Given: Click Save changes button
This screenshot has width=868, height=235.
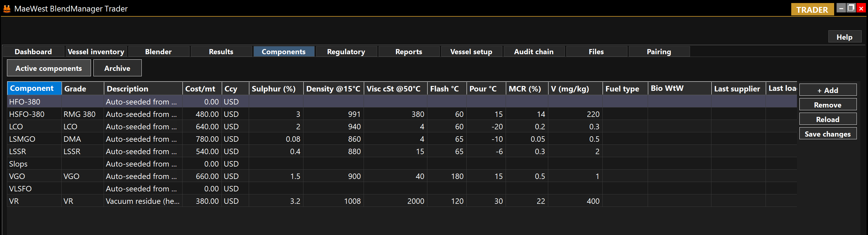Looking at the screenshot, I should 828,134.
